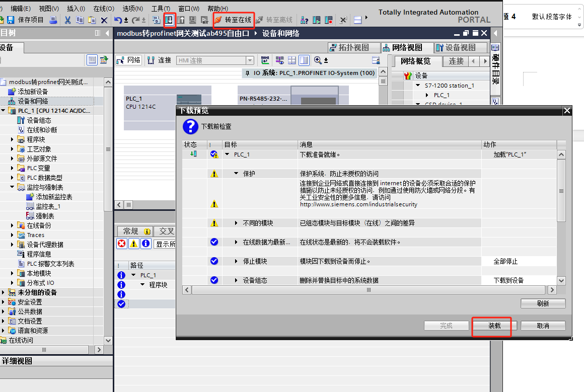Screen dimensions: 584x392
Task: Click the network view zoom magnifier icon
Action: (x=318, y=60)
